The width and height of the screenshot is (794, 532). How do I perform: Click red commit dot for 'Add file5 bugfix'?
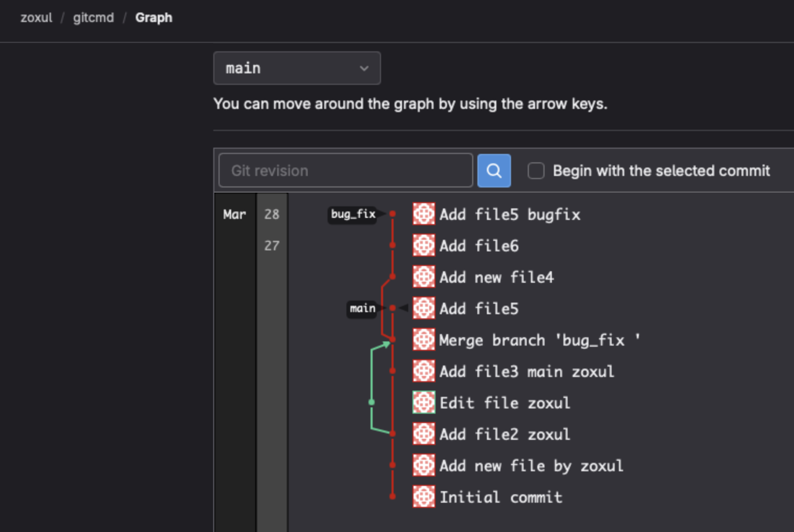(393, 214)
